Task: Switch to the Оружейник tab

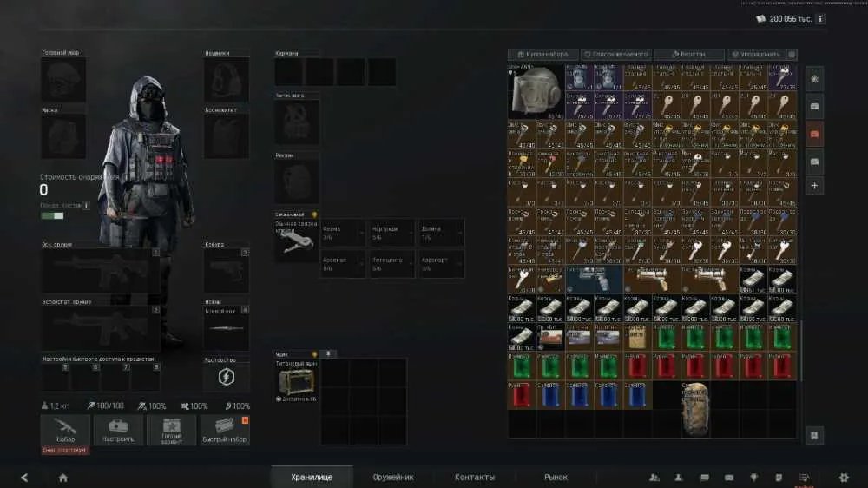Action: (393, 477)
